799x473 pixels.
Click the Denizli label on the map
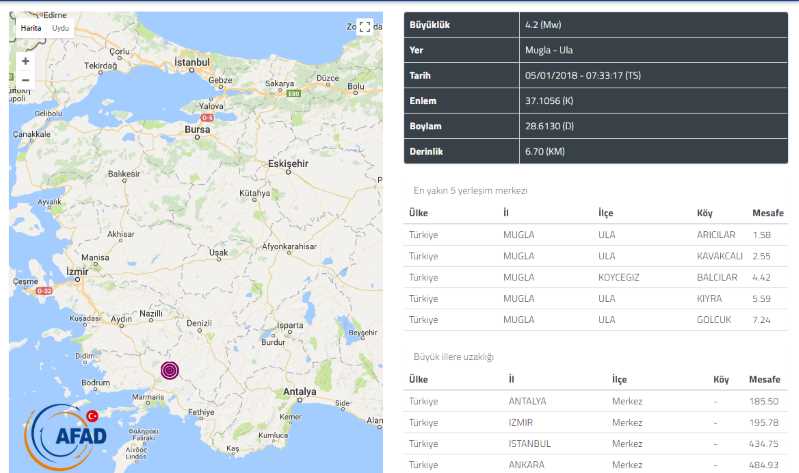click(200, 324)
